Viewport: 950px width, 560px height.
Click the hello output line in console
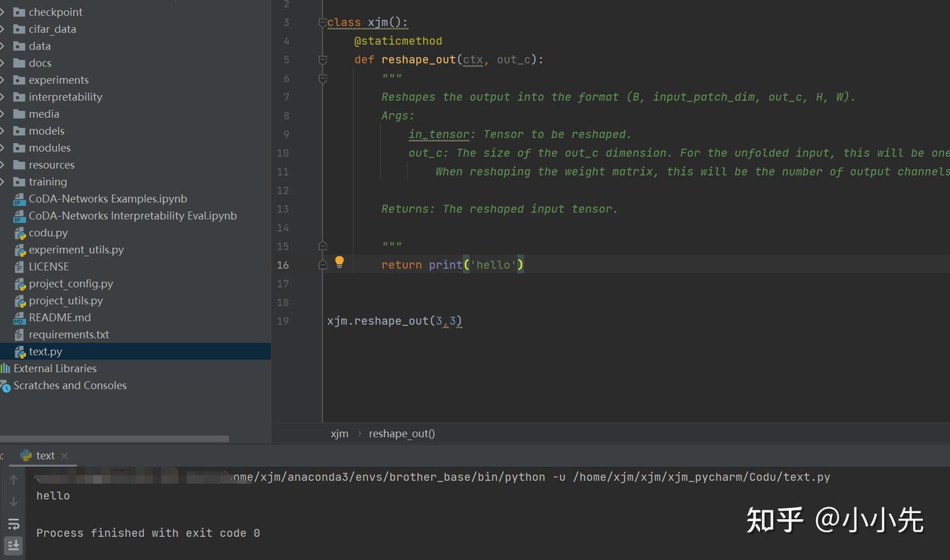[x=53, y=495]
